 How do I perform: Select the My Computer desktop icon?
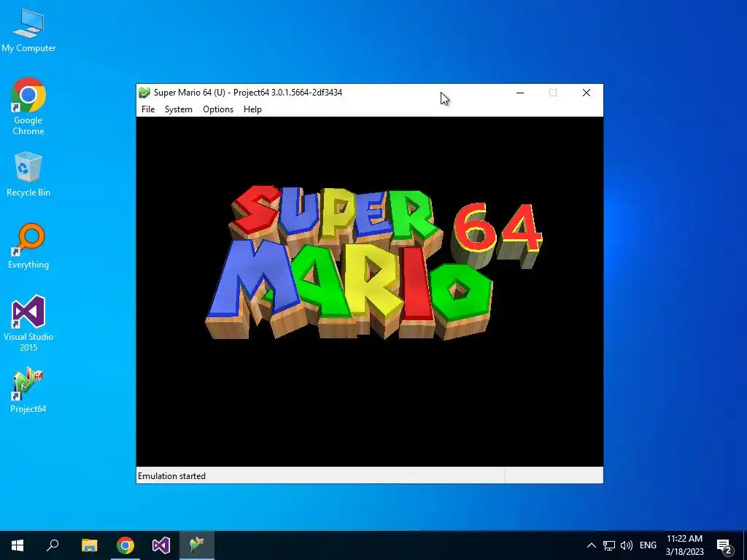pos(28,31)
